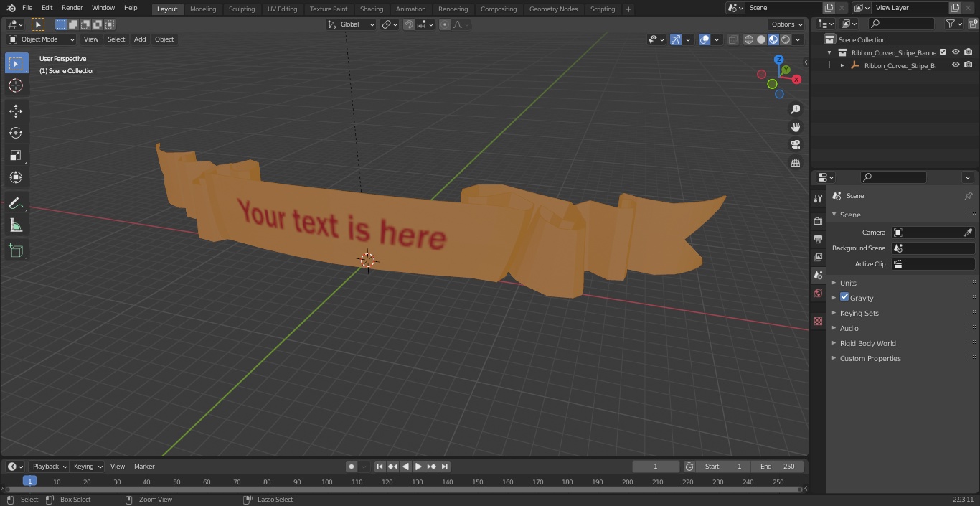
Task: Click the End frame 250 field
Action: 777,467
